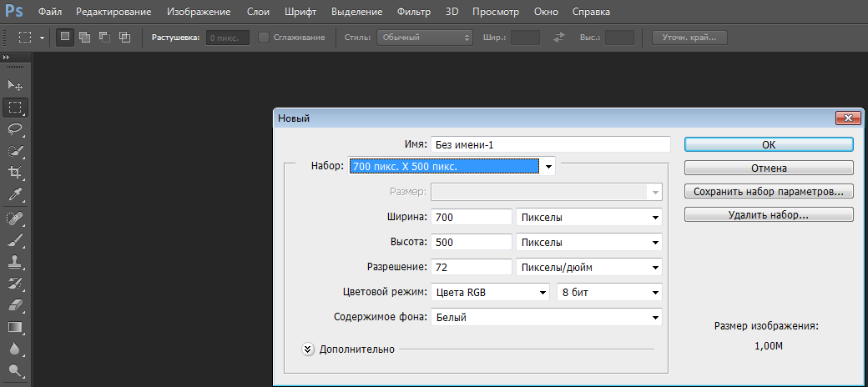Screen dimensions: 868x387
Task: Select the Eraser tool
Action: click(x=15, y=305)
